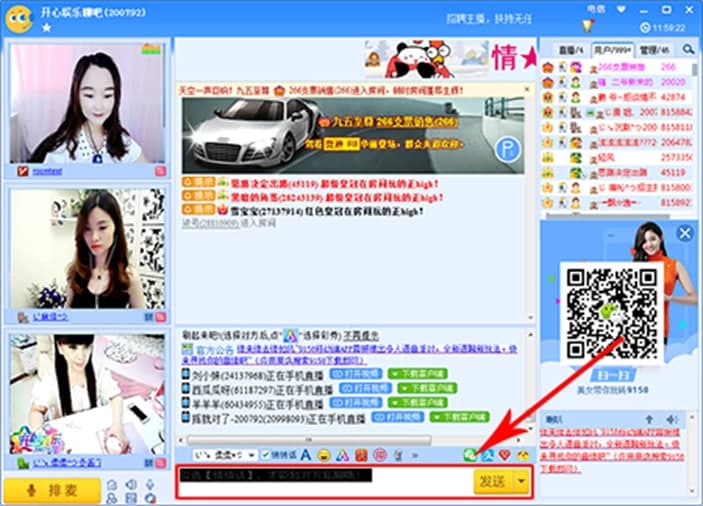Click the blue person friend icon
Screen dimensions: 703x506
click(487, 455)
